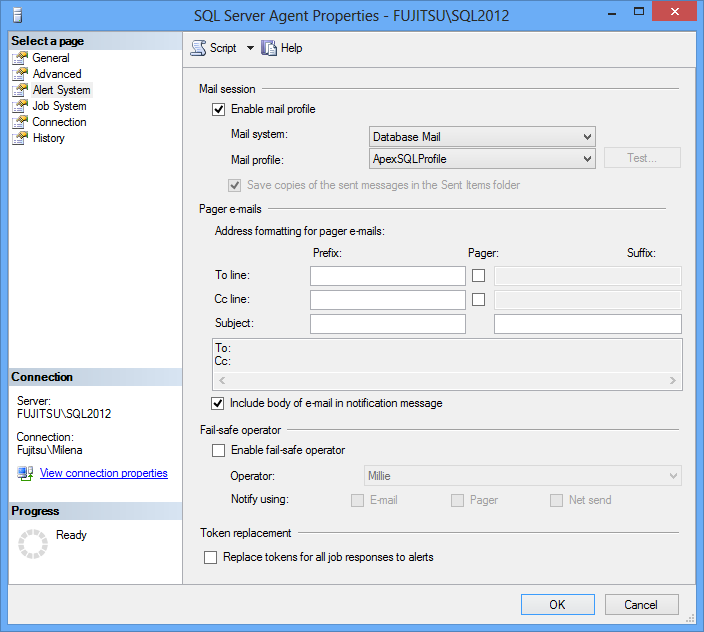Select the Alert System page
This screenshot has width=704, height=632.
pos(62,90)
